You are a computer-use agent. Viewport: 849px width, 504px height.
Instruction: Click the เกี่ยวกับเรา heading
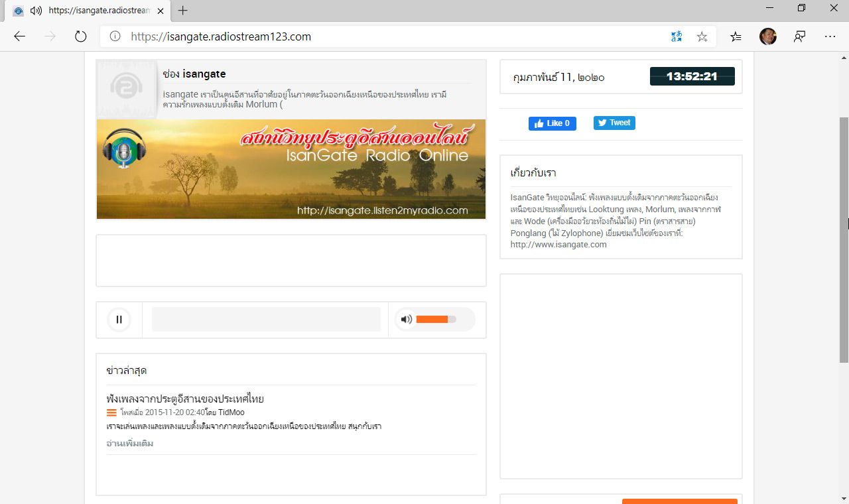[533, 172]
